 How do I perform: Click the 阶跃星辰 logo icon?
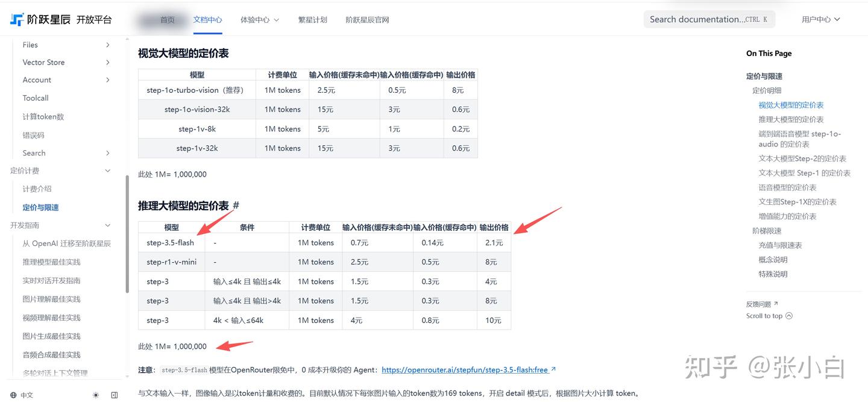[17, 19]
